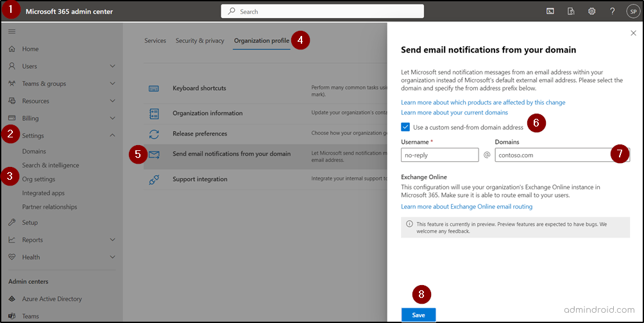Select the Health heart icon
Image resolution: width=644 pixels, height=323 pixels.
pos(12,257)
